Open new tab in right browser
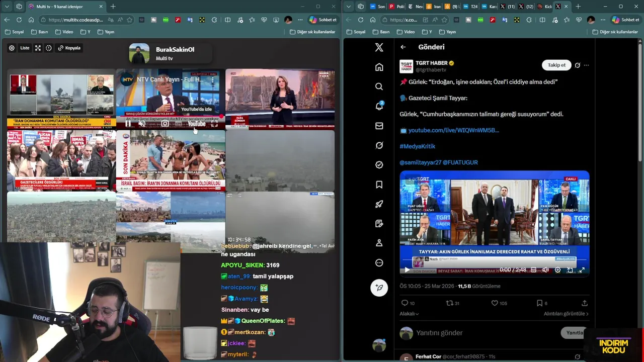 [x=578, y=7]
